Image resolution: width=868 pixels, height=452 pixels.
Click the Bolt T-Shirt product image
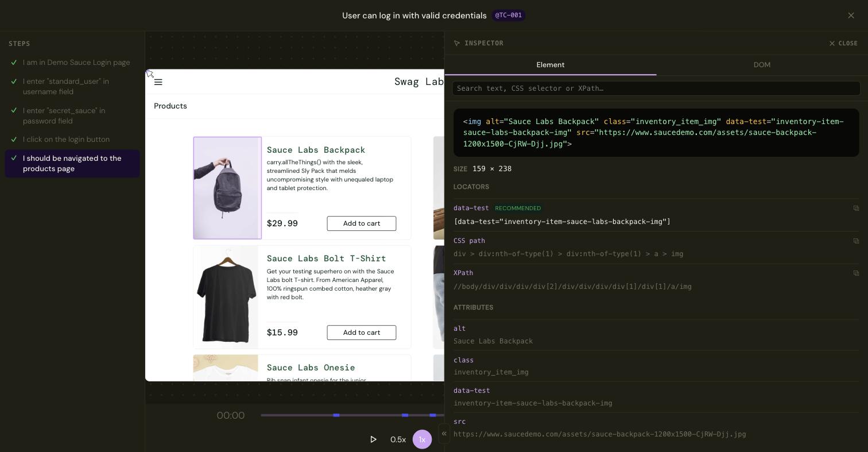226,297
